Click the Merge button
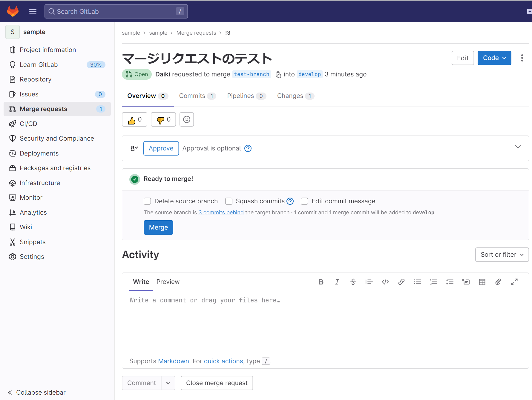 coord(158,227)
